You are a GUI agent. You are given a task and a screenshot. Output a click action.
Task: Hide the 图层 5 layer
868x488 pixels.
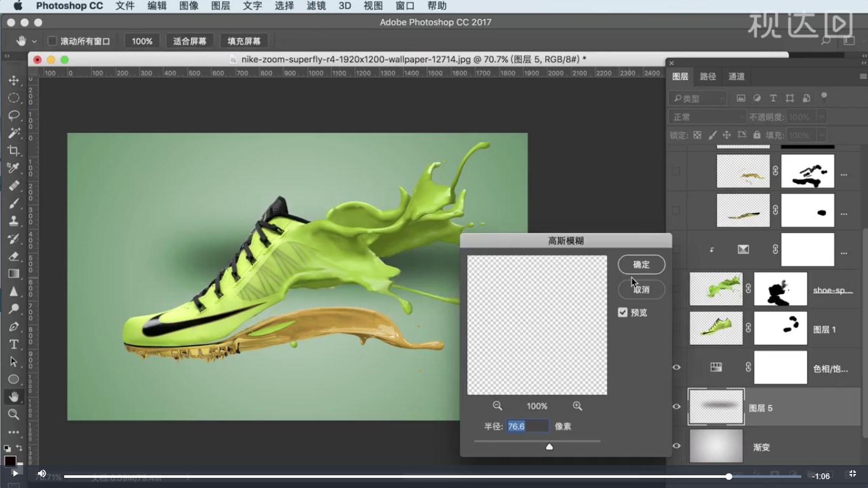(x=677, y=407)
